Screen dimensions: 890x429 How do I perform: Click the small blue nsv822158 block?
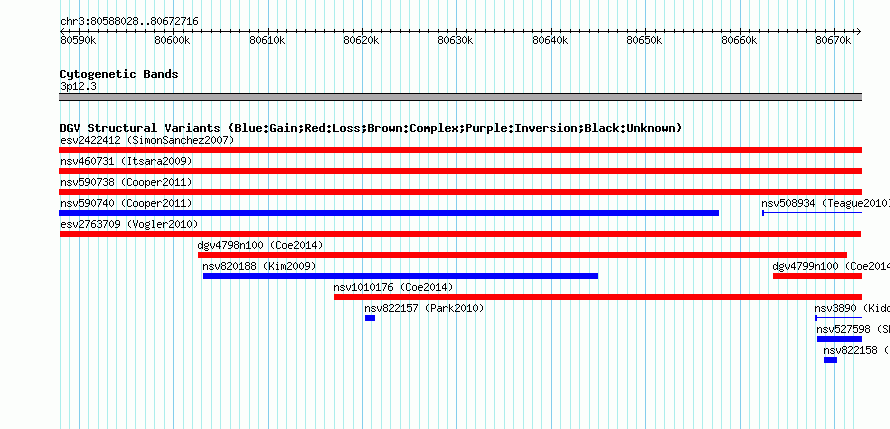click(830, 360)
